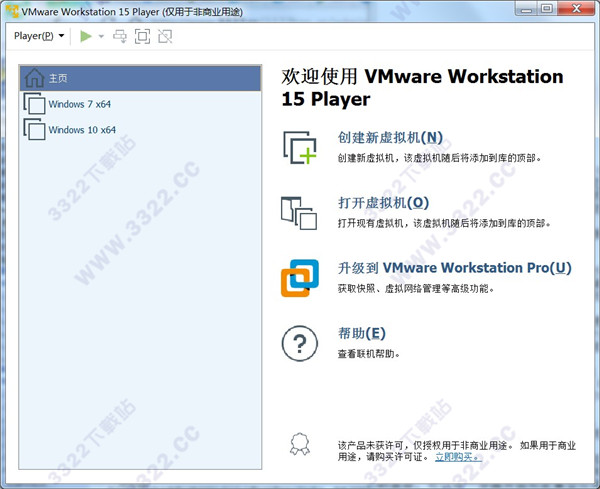This screenshot has height=489, width=600.
Task: Click description text 打开现有虚拟机，该虚拟机随后将添加到库的顶部
Action: pos(444,223)
